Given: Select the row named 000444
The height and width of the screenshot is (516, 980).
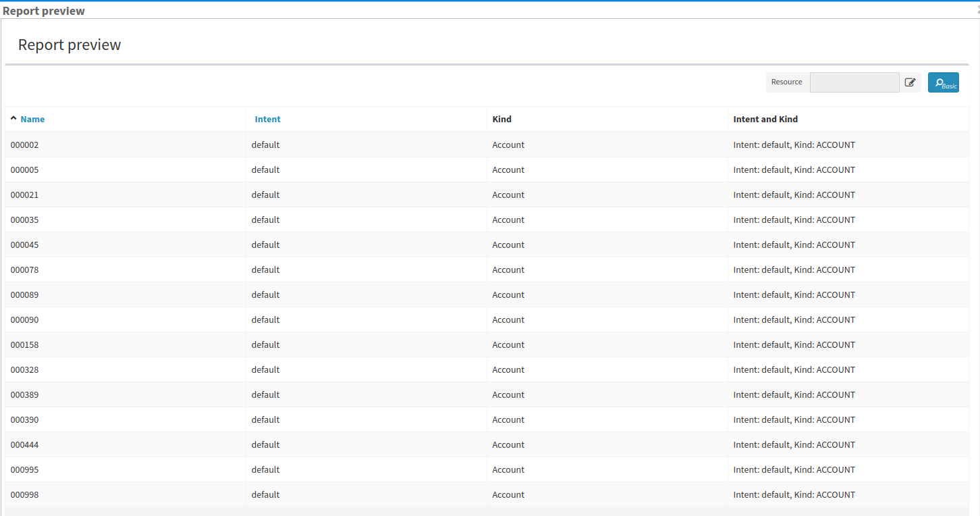Looking at the screenshot, I should click(24, 444).
